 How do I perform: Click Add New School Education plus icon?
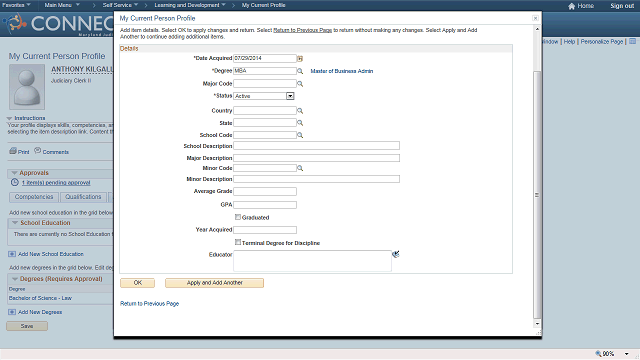click(12, 254)
